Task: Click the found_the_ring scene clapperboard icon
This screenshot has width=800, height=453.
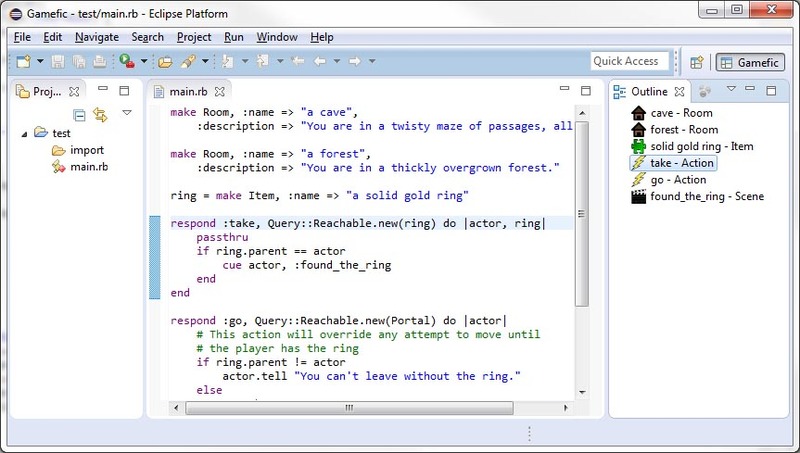Action: pyautogui.click(x=638, y=197)
